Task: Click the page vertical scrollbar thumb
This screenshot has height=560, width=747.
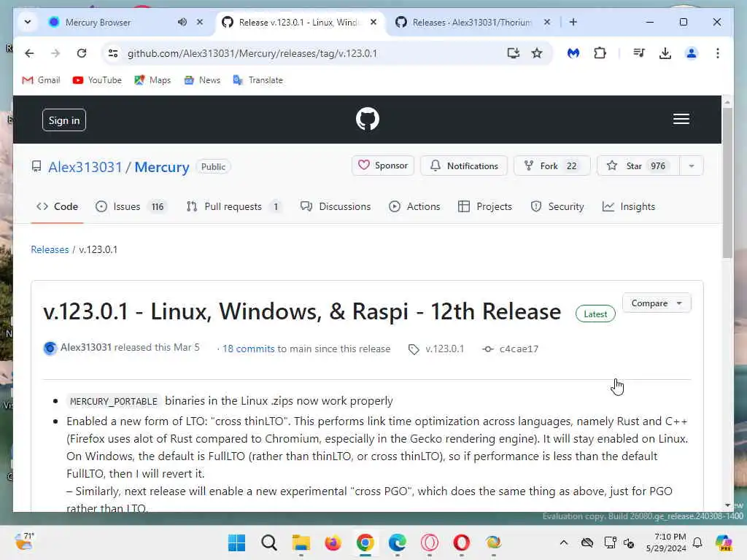Action: point(727,183)
